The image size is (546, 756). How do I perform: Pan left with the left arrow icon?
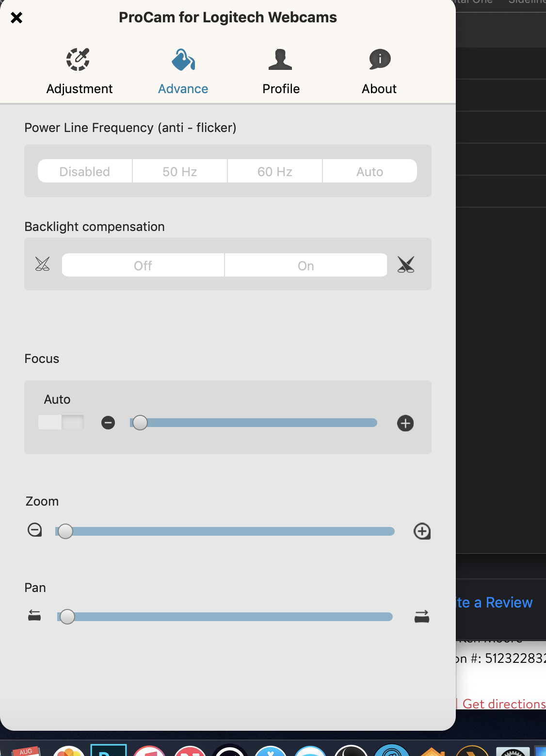click(x=34, y=616)
